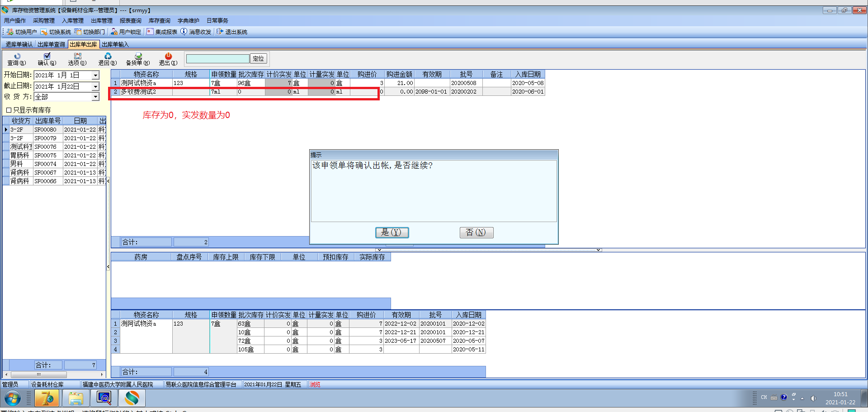
Task: Click the taskbar clock showing 10:51
Action: point(840,398)
